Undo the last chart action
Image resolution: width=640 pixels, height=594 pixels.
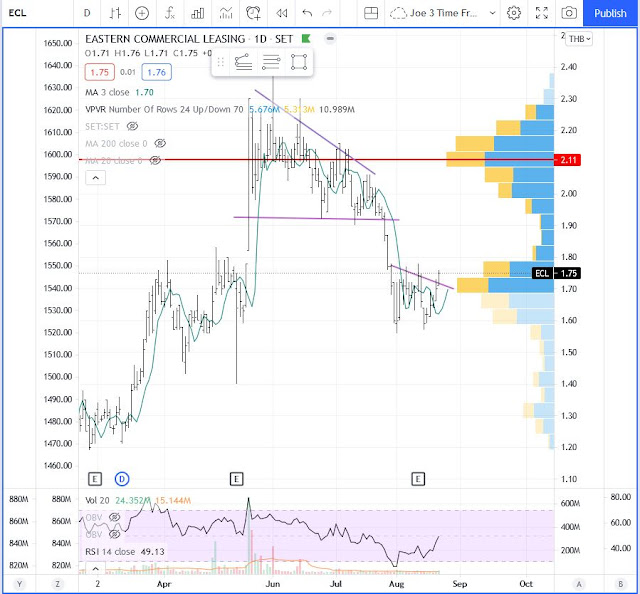tap(307, 13)
